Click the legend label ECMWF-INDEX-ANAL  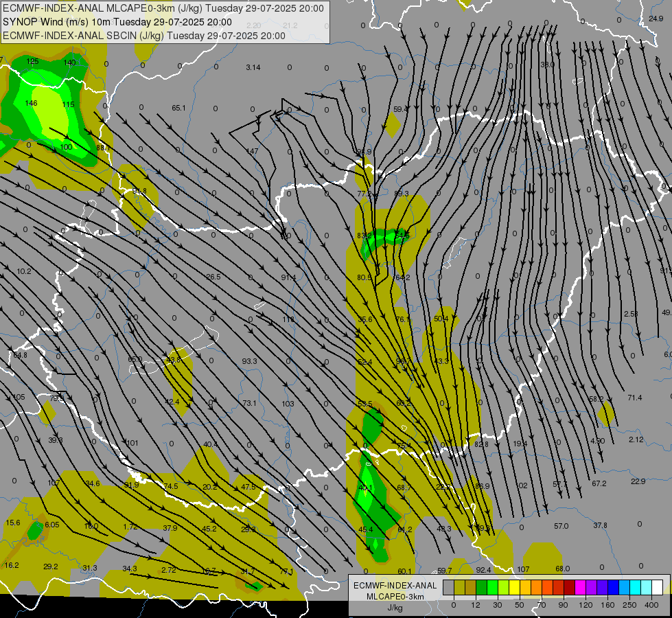click(x=395, y=586)
